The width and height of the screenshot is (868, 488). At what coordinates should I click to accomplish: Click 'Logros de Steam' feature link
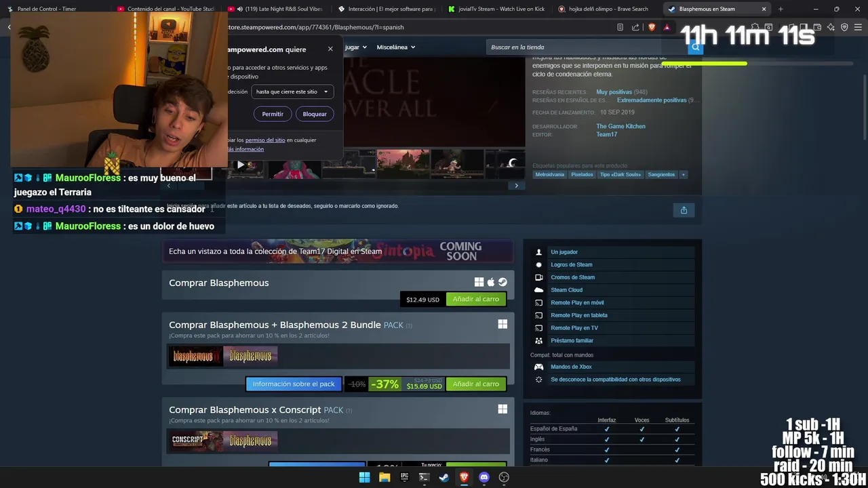tap(572, 265)
